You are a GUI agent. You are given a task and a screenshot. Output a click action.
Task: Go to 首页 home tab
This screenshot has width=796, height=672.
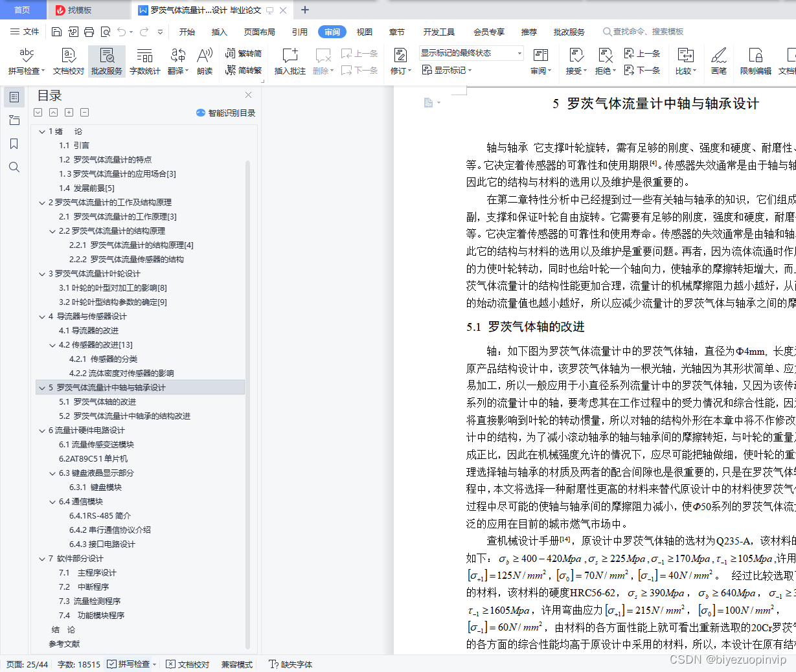click(23, 10)
